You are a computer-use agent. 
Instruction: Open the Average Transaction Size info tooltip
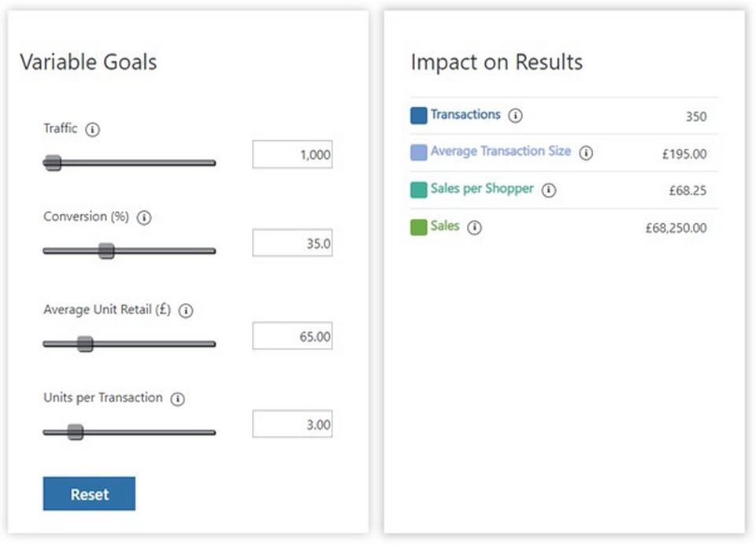586,153
